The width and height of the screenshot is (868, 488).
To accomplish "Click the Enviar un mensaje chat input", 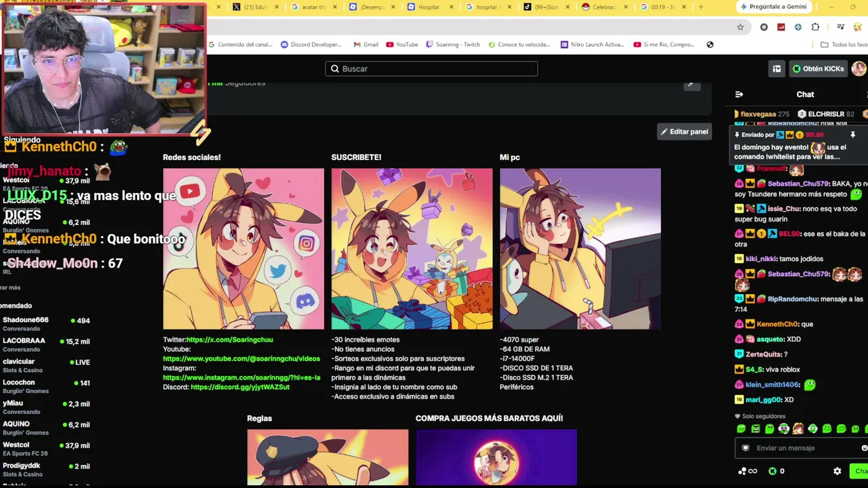I will [x=802, y=448].
